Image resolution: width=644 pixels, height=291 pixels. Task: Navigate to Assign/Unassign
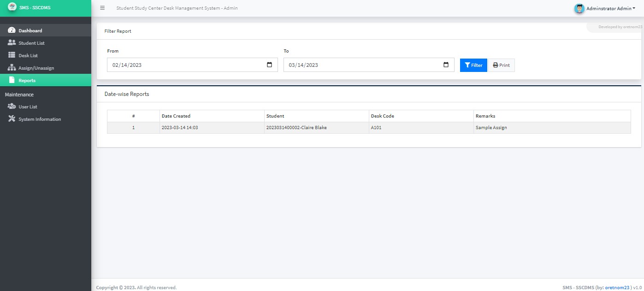(46, 68)
